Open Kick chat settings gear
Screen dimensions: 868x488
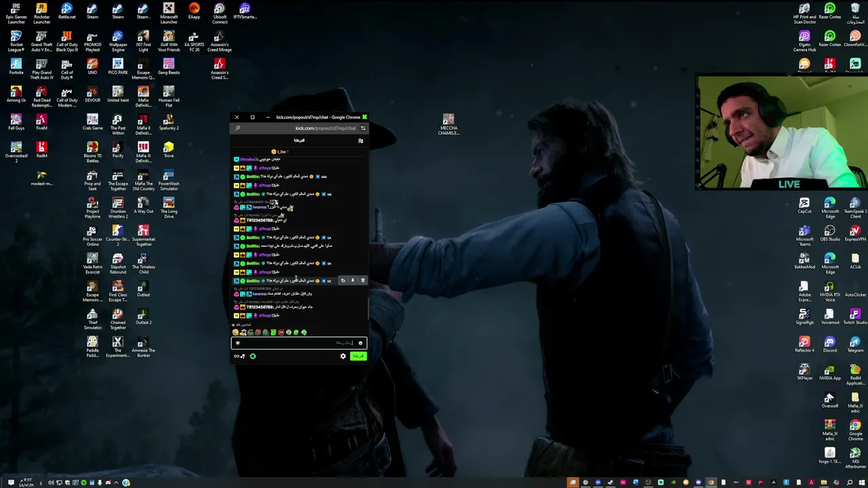pos(343,356)
